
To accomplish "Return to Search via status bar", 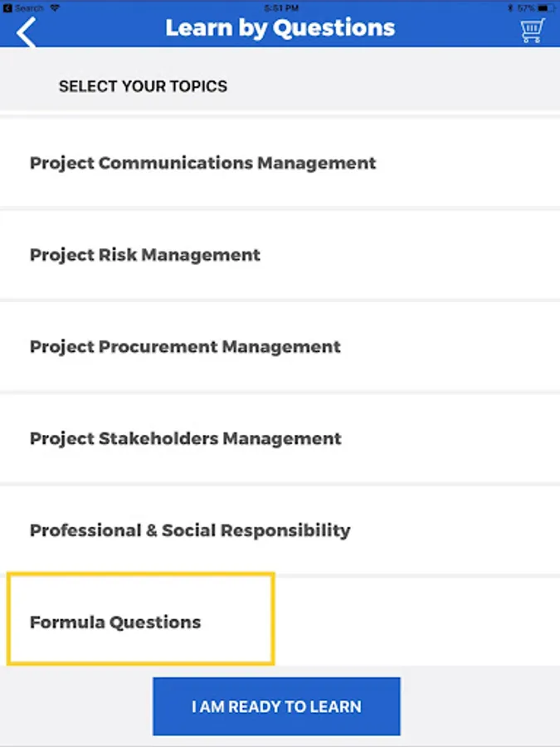I will point(8,7).
